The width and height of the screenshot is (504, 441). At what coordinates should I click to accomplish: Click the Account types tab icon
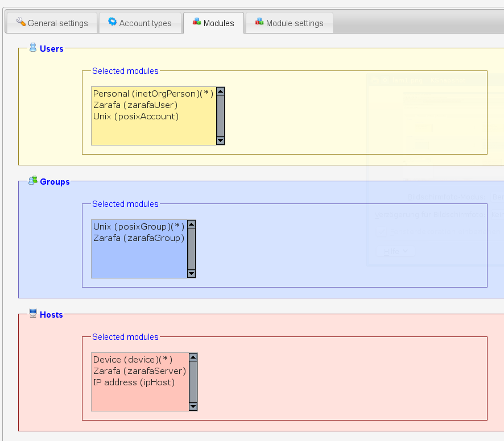coord(113,22)
